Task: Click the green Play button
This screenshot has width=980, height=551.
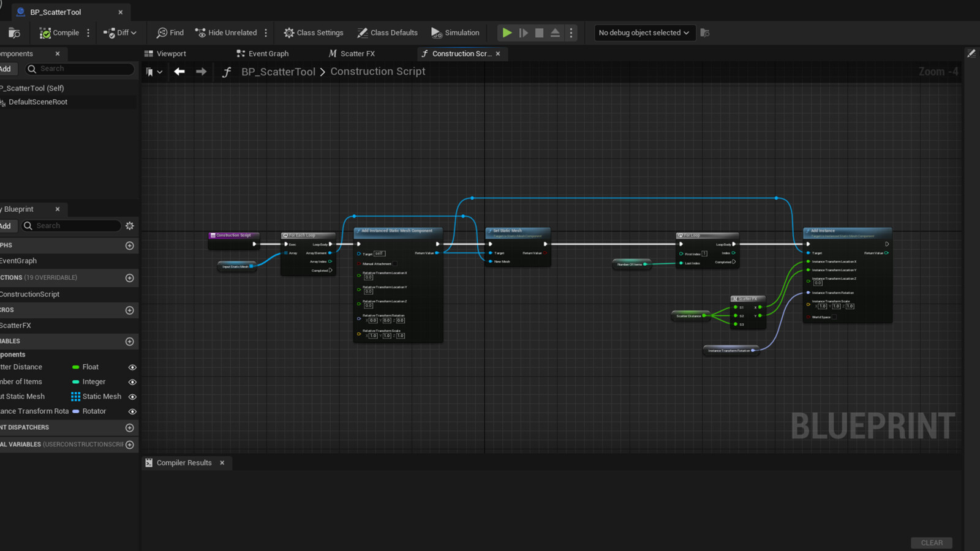Action: coord(507,33)
